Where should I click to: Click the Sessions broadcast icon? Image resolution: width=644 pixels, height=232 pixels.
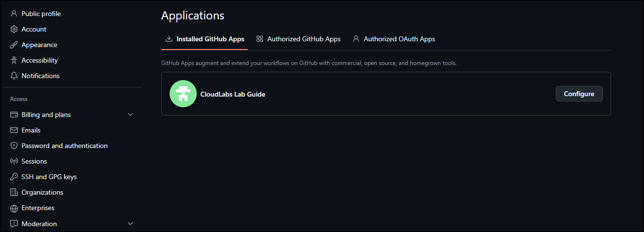coord(14,161)
